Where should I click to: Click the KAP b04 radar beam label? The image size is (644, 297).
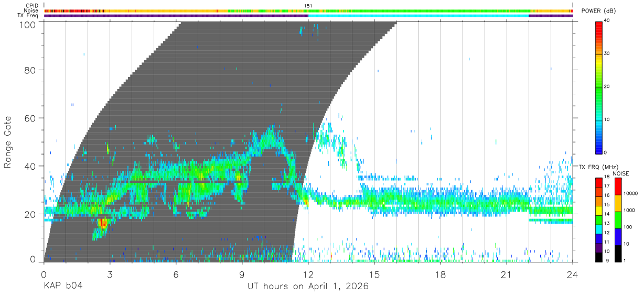62,287
